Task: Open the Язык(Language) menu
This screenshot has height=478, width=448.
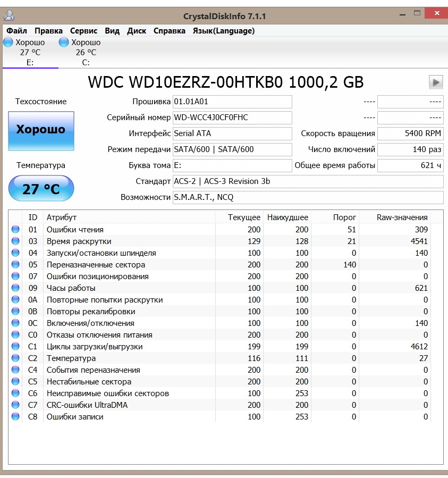Action: [224, 31]
